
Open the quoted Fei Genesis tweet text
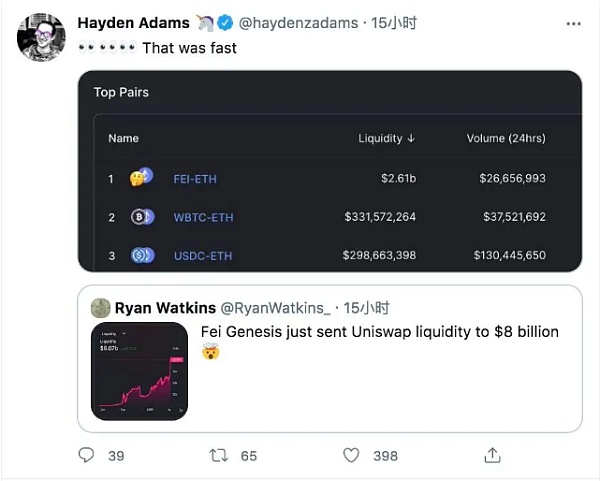[x=380, y=332]
